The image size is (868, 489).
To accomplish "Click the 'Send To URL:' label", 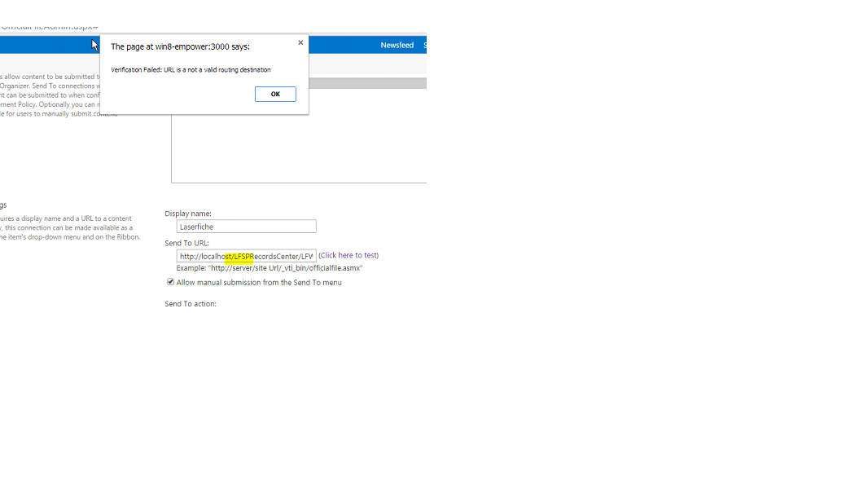I will click(x=186, y=243).
